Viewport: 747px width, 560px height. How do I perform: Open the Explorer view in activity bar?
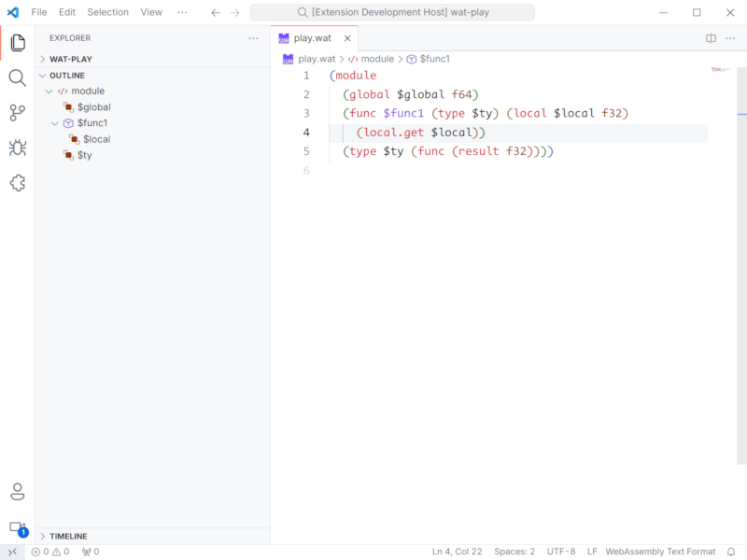point(17,42)
